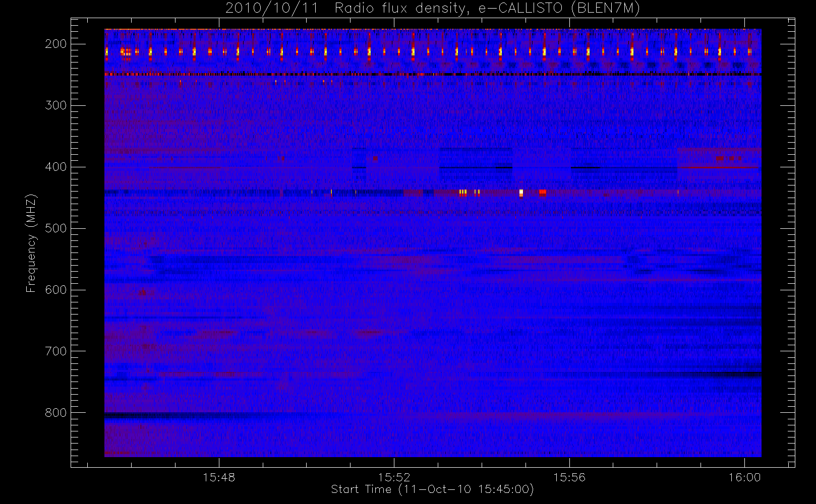Click the bright white burst near 440 MHz

521,193
